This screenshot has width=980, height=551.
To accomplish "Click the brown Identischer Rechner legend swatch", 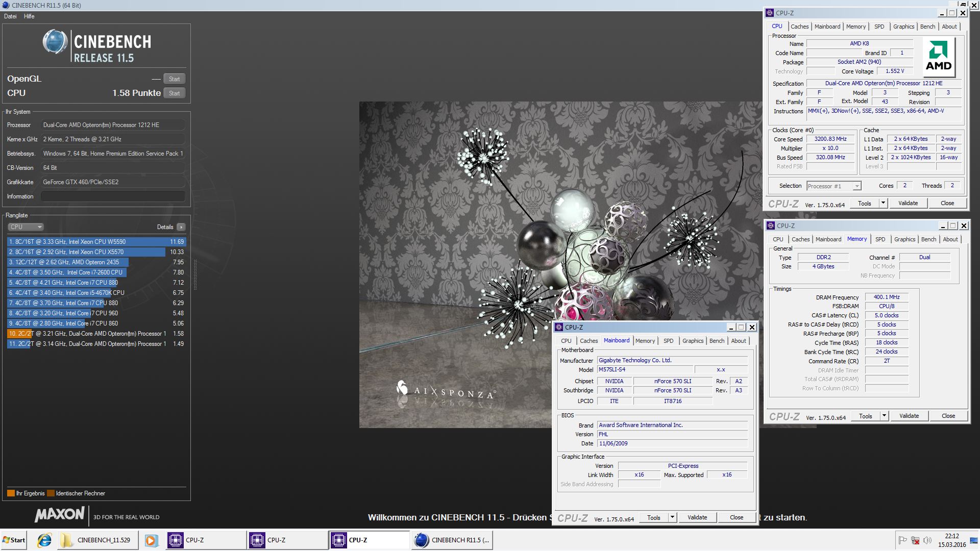I will click(51, 493).
